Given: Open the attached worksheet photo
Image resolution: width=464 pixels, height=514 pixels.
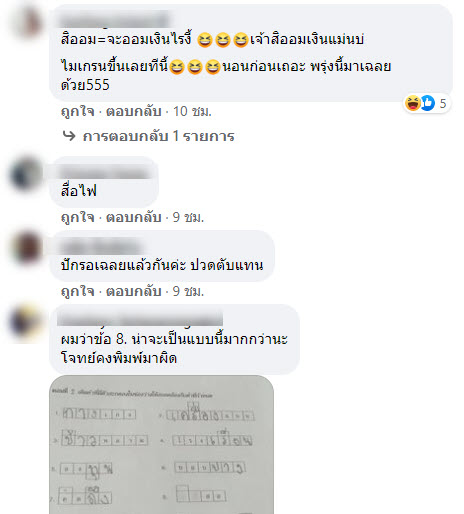Looking at the screenshot, I should 161,445.
